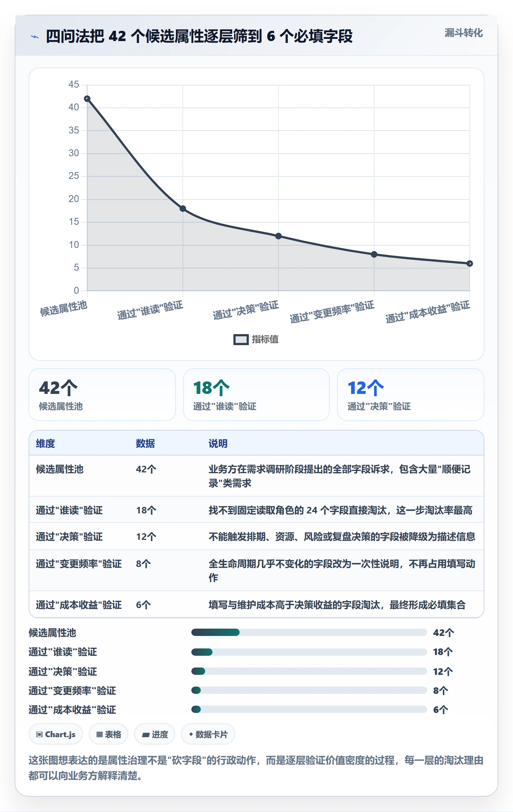513x812 pixels.
Task: Click x-axis label 候选属性池
Action: (64, 308)
